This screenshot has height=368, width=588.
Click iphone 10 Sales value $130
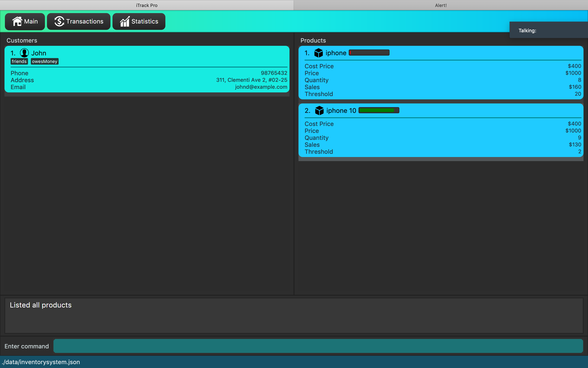point(575,145)
